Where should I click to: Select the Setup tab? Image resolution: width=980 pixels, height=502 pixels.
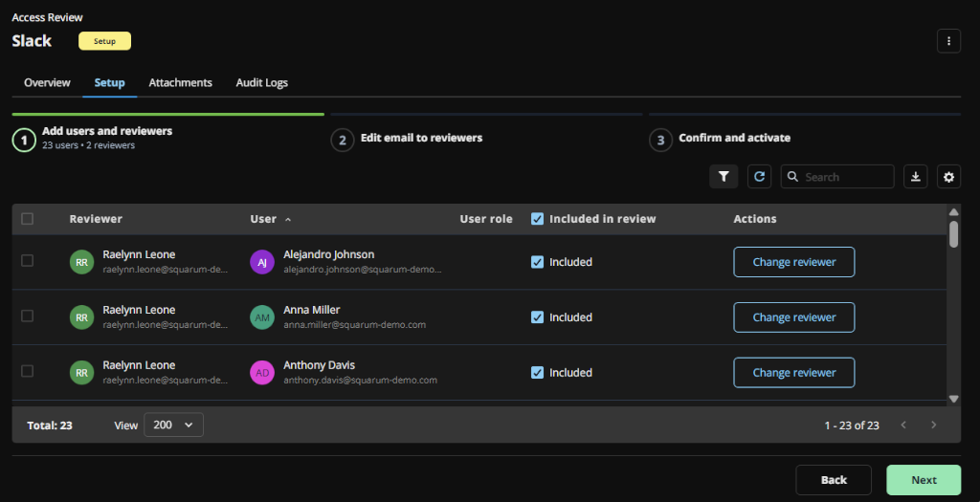(x=109, y=82)
